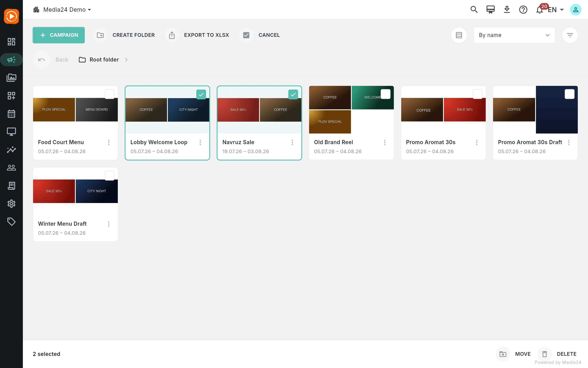Screen dimensions: 588x368
Task: Click the back arrow icon
Action: (42, 60)
